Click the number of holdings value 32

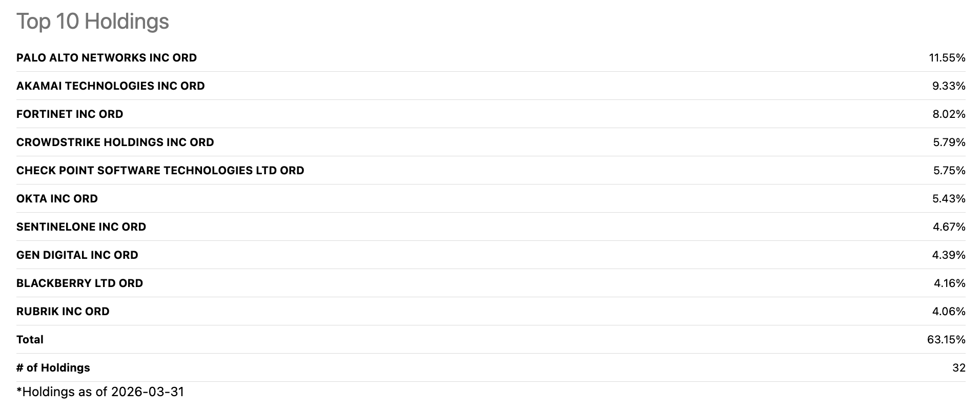(958, 368)
